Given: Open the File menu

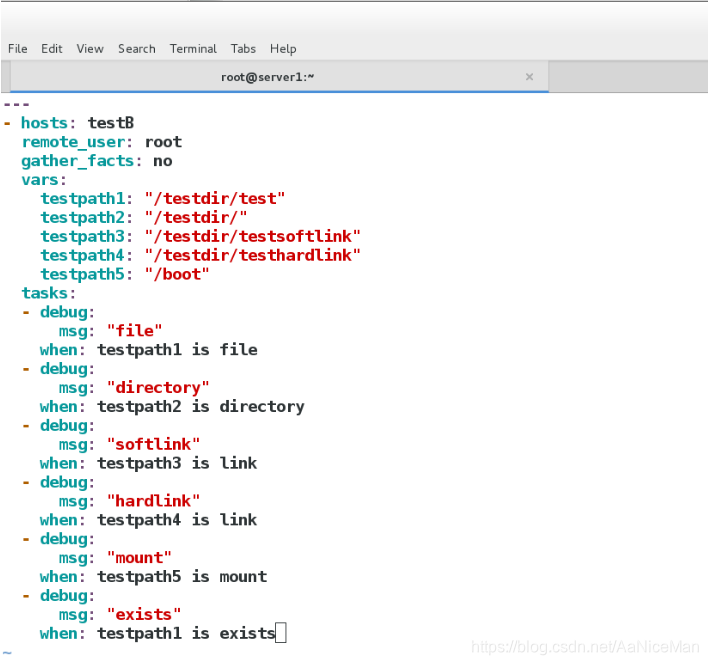Looking at the screenshot, I should (18, 49).
